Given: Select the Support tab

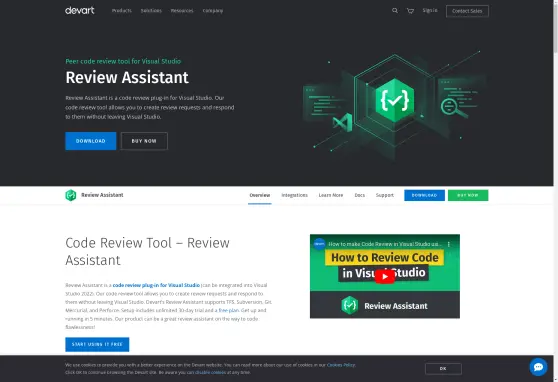Looking at the screenshot, I should (x=385, y=195).
